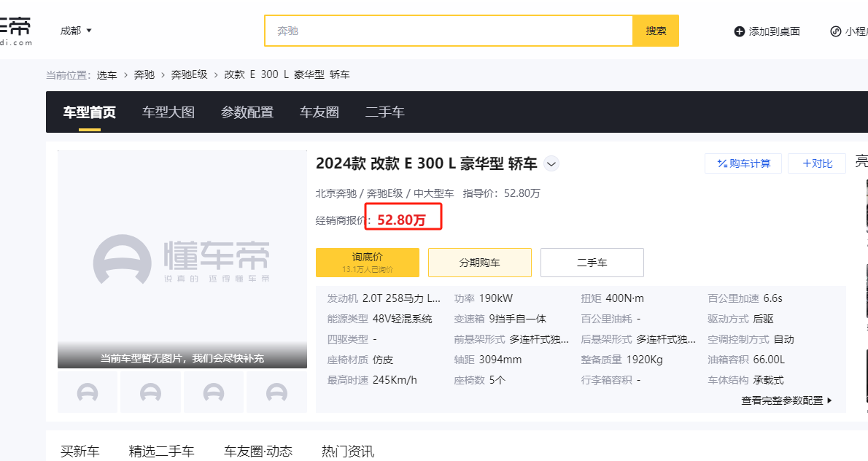The height and width of the screenshot is (461, 868).
Task: Click the 二手车 button beside 分期购车
Action: 592,263
